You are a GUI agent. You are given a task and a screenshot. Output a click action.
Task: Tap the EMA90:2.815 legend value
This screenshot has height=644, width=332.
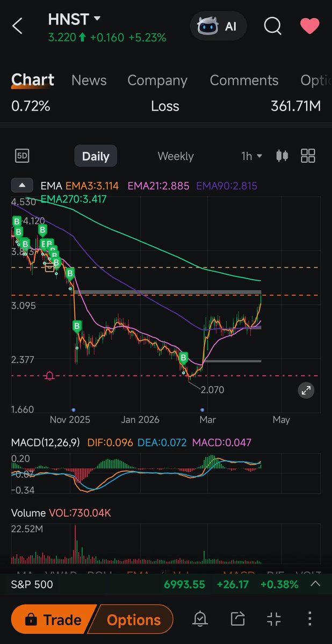(x=227, y=186)
